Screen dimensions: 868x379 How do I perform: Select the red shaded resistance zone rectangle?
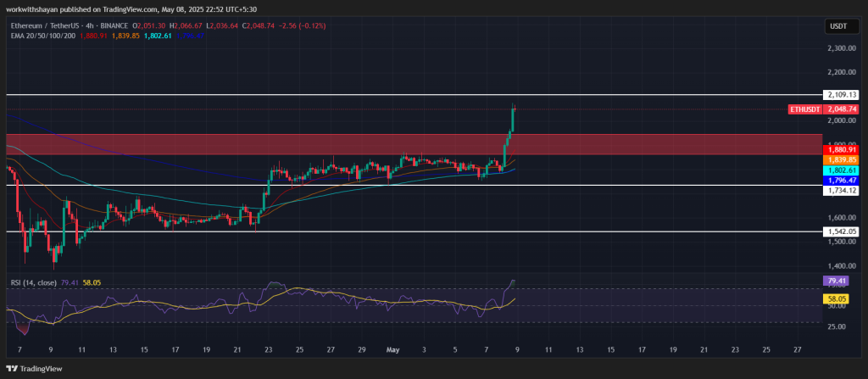pyautogui.click(x=254, y=144)
